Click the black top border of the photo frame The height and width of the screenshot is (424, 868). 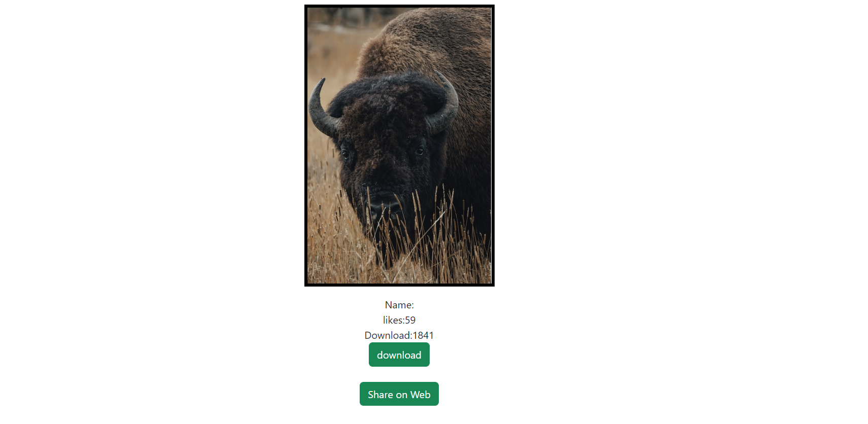point(399,6)
